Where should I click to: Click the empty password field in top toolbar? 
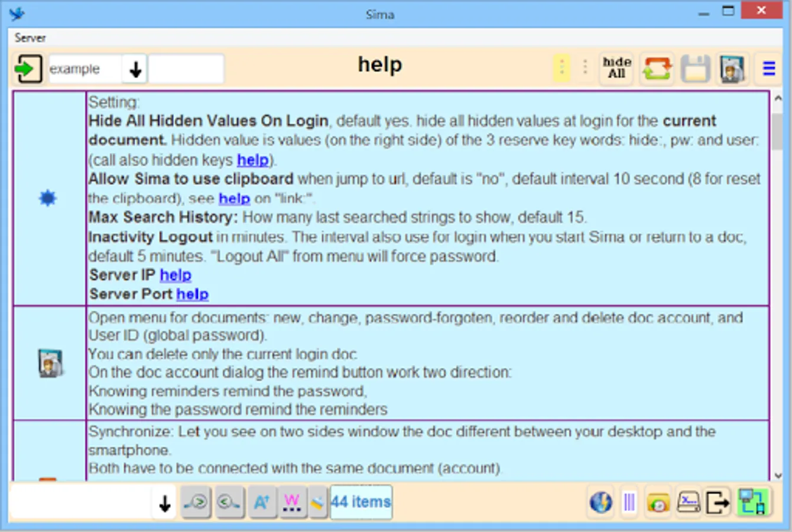pyautogui.click(x=186, y=69)
